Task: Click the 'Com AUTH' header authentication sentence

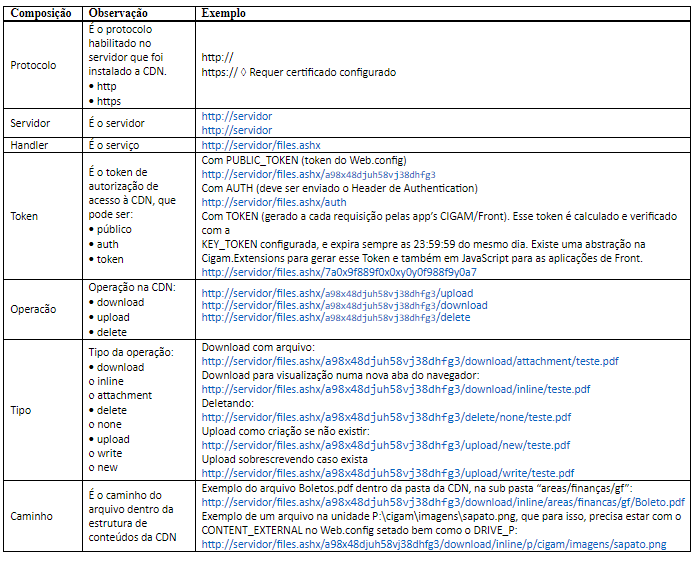Action: coord(340,188)
